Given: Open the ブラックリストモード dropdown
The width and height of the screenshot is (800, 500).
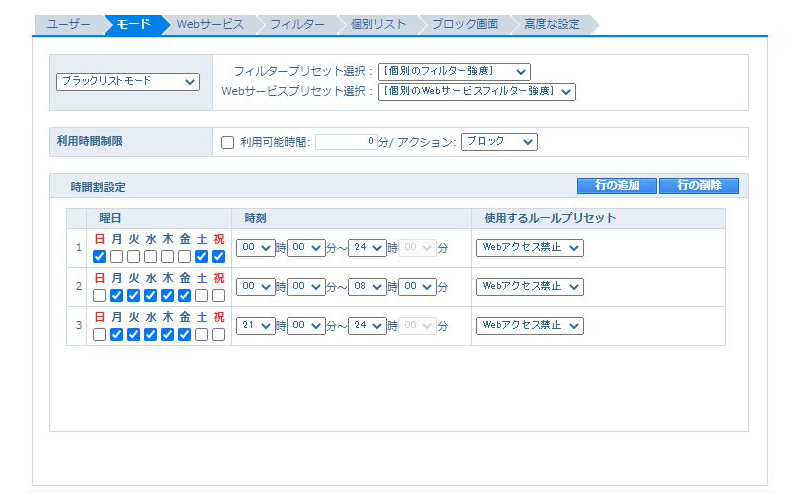Looking at the screenshot, I should coord(128,82).
